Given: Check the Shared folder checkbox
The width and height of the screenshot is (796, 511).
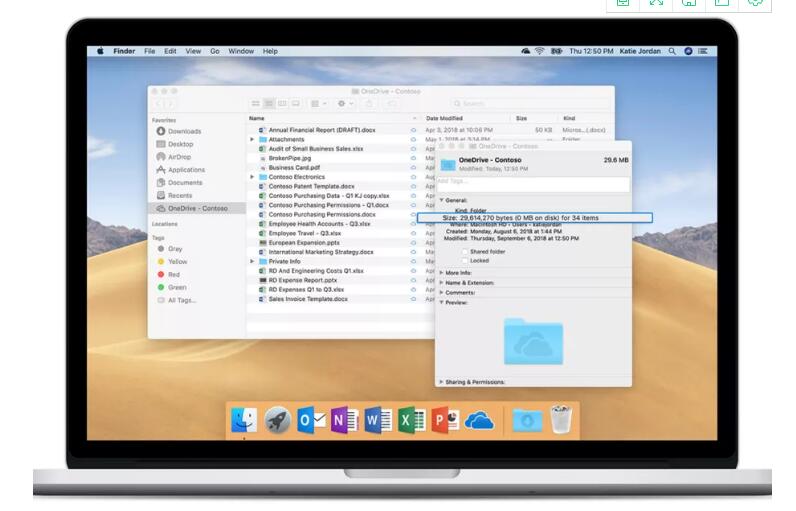Looking at the screenshot, I should (464, 252).
